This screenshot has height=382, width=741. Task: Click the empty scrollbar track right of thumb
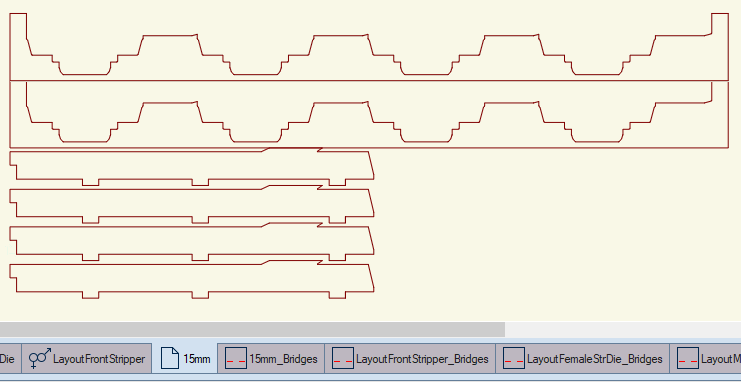tap(623, 330)
